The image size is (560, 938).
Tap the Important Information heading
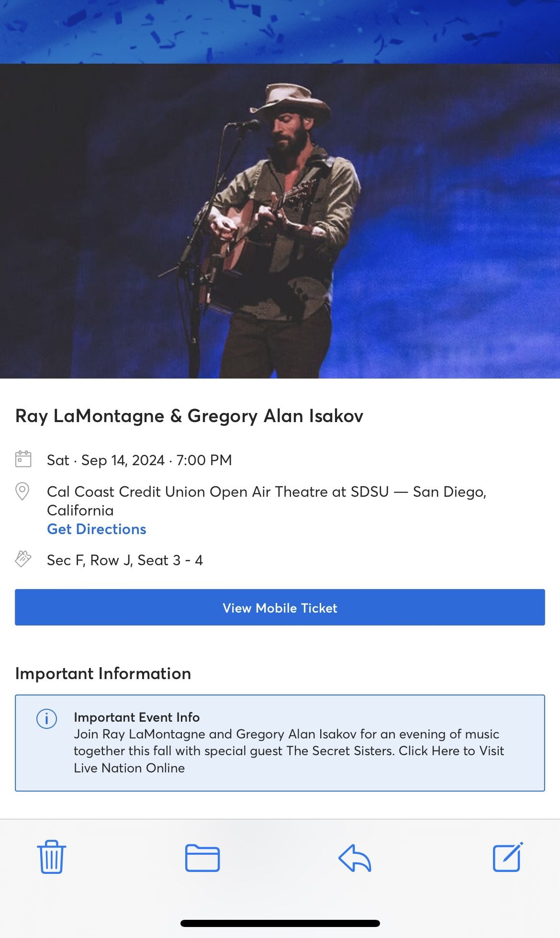point(103,673)
